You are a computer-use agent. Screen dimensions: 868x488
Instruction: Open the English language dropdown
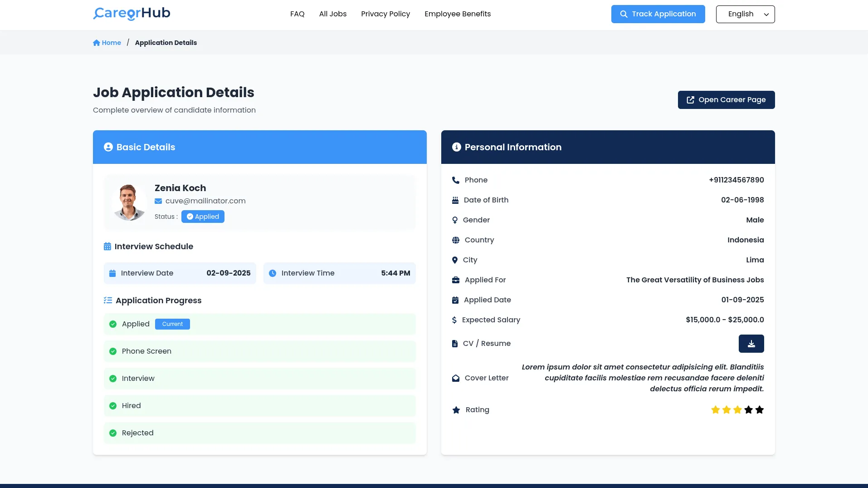pos(745,14)
